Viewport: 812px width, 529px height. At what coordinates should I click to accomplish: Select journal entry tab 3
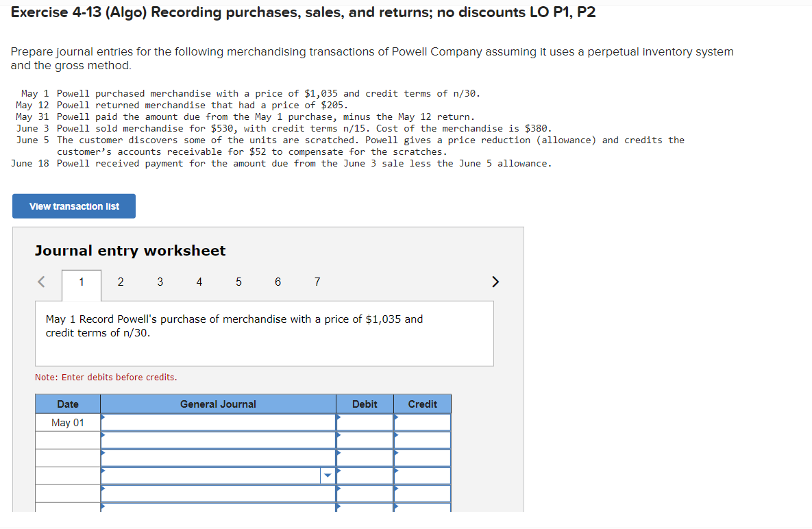pos(160,282)
